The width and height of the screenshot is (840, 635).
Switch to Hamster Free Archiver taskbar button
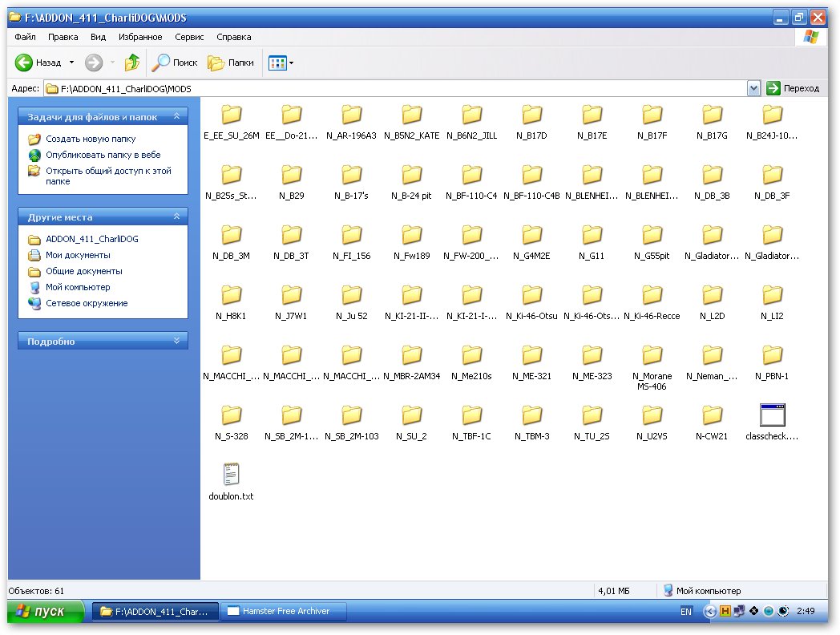(285, 612)
